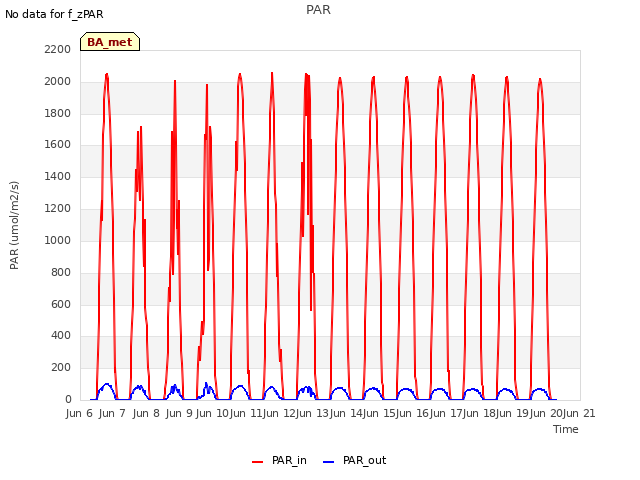
Task: Click the 1600 y-axis tick label
Action: (x=58, y=144)
